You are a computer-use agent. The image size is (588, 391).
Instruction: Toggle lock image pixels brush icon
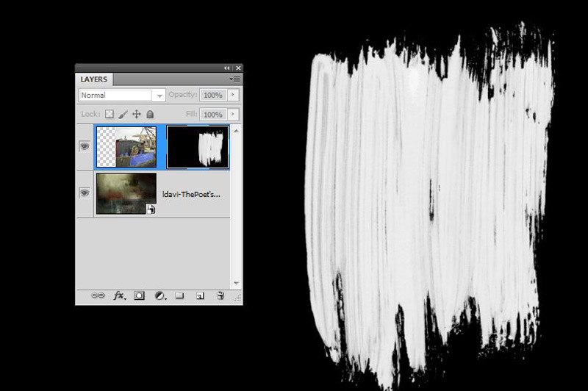click(123, 115)
